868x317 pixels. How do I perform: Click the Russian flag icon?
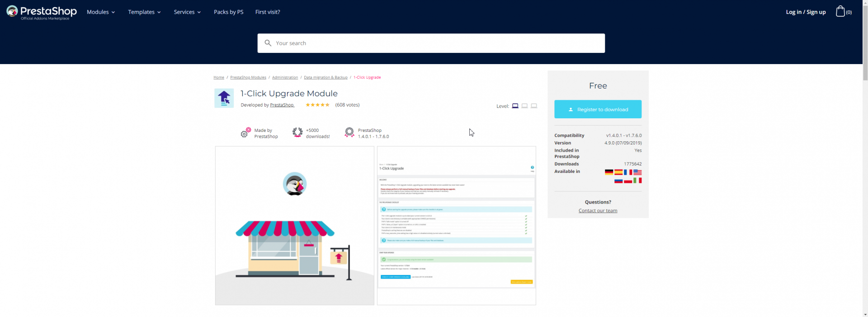618,180
